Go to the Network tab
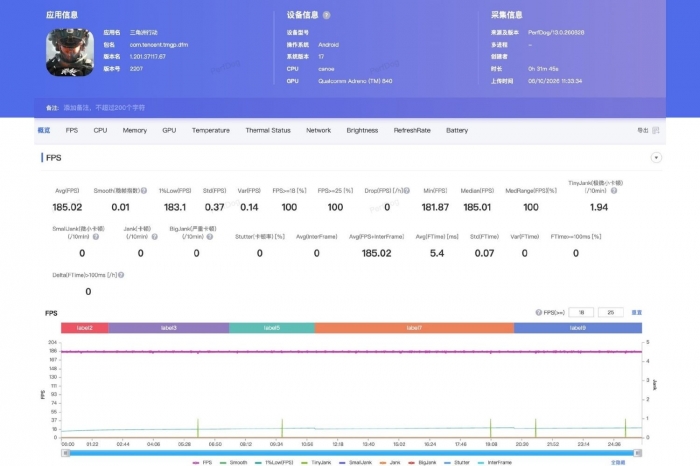Viewport: 700px width, 466px height. click(x=318, y=130)
